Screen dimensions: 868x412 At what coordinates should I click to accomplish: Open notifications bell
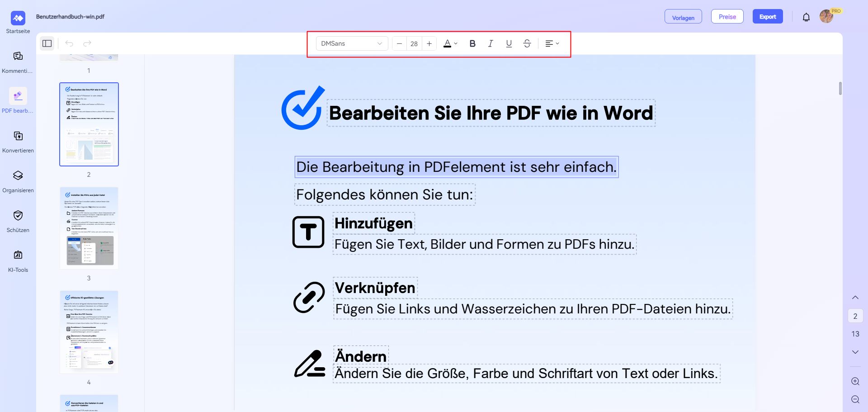806,17
